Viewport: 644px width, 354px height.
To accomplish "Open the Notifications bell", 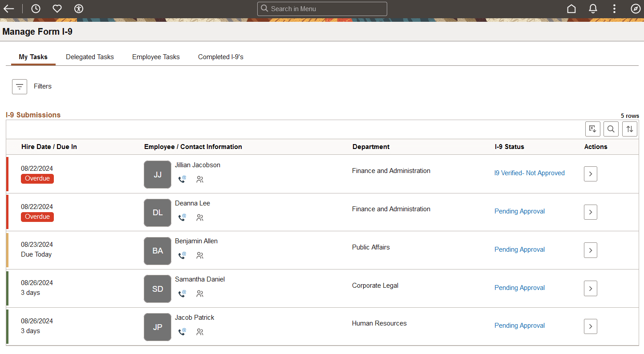I will [593, 8].
